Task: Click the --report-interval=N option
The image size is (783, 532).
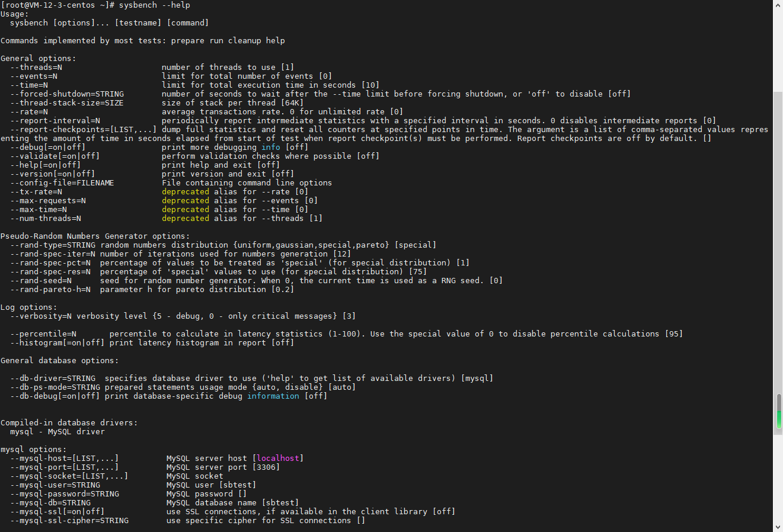Action: pyautogui.click(x=55, y=121)
